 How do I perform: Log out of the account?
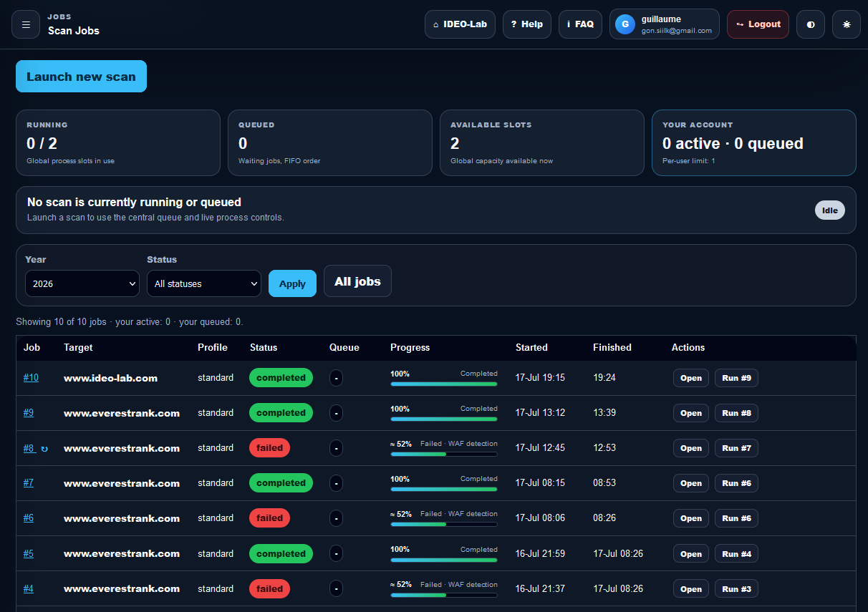pyautogui.click(x=758, y=24)
